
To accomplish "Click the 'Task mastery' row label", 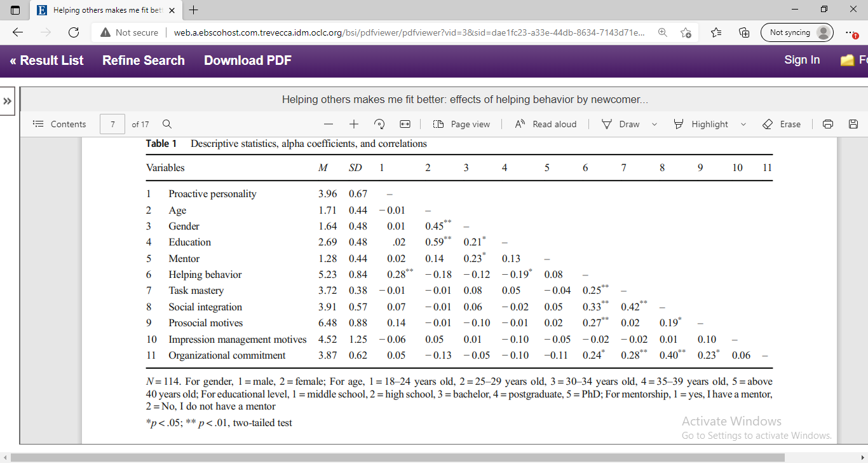I will [x=196, y=291].
